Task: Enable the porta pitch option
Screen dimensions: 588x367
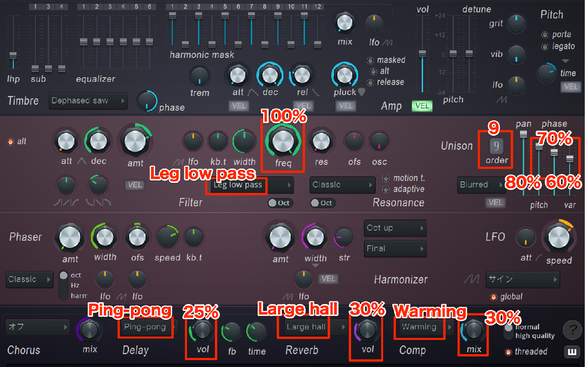Action: tap(545, 35)
